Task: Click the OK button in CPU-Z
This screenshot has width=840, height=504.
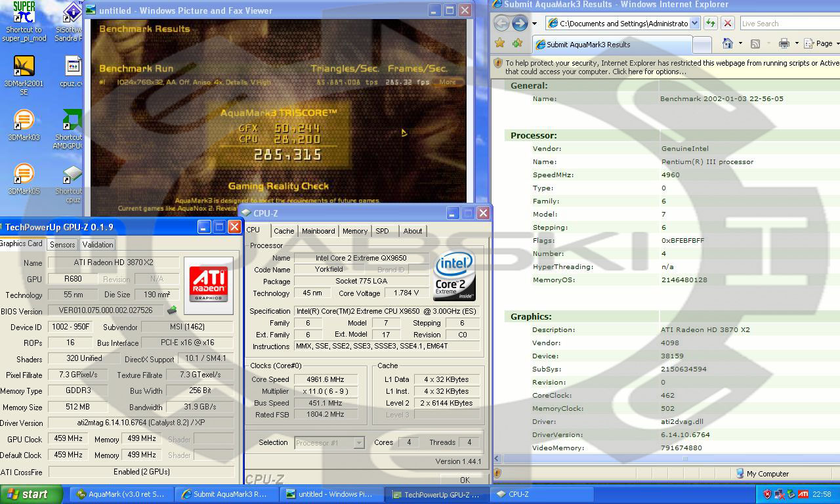Action: pos(465,480)
